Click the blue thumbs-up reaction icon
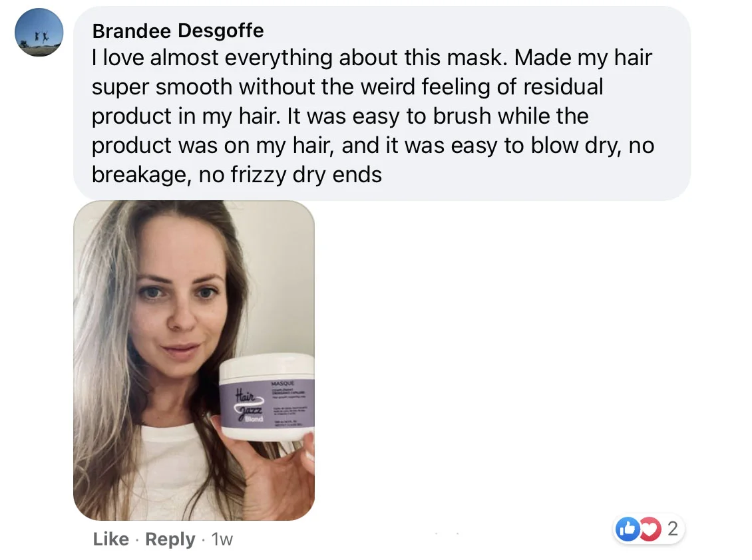The width and height of the screenshot is (752, 560). click(x=628, y=529)
